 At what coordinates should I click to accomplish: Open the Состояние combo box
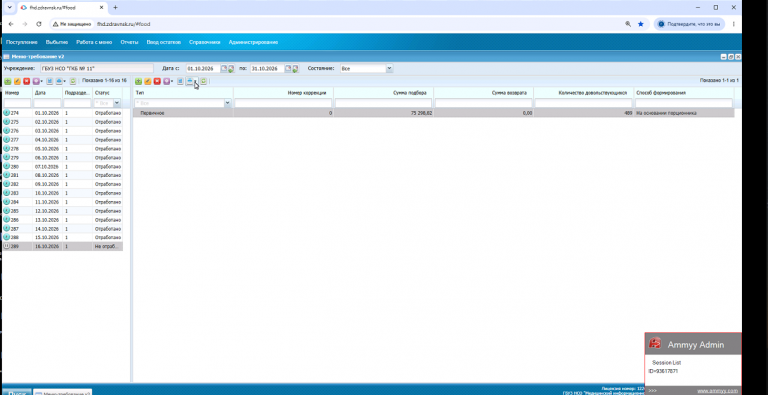[389, 69]
